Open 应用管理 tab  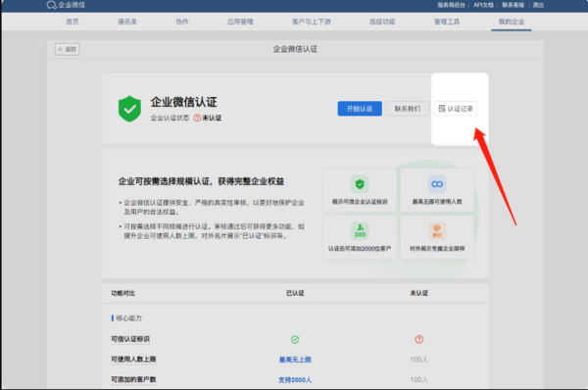[240, 22]
